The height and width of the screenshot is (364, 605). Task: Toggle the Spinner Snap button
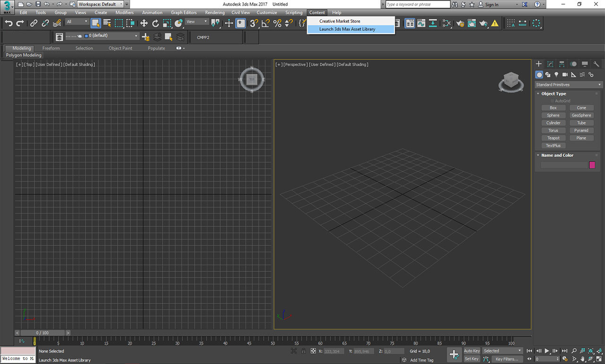pyautogui.click(x=289, y=23)
